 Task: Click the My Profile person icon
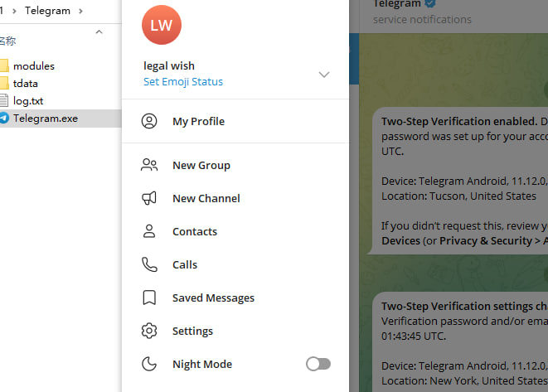click(x=149, y=122)
